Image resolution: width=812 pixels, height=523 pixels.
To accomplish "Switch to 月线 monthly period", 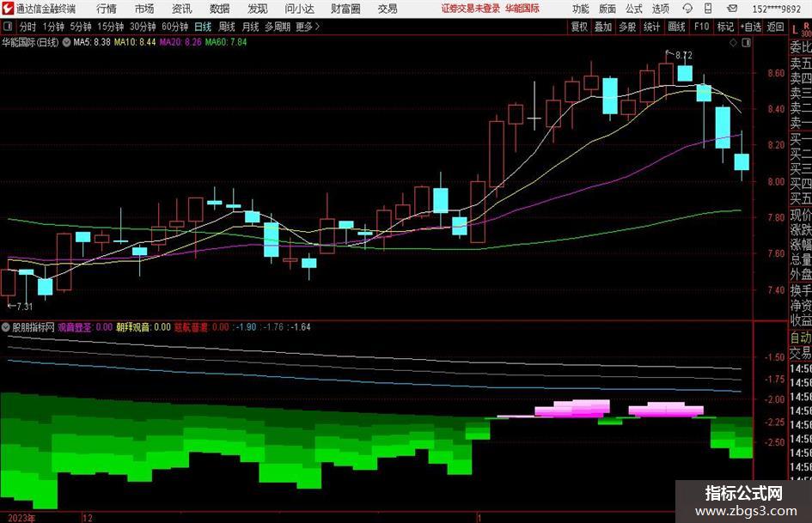I will click(251, 27).
